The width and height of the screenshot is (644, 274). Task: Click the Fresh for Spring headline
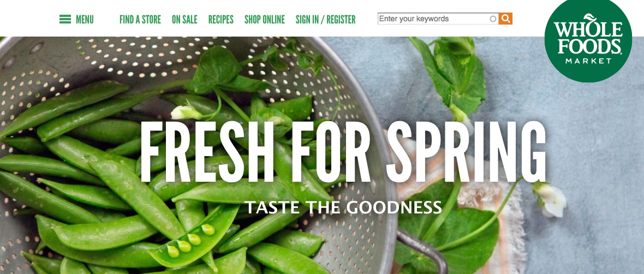343,152
